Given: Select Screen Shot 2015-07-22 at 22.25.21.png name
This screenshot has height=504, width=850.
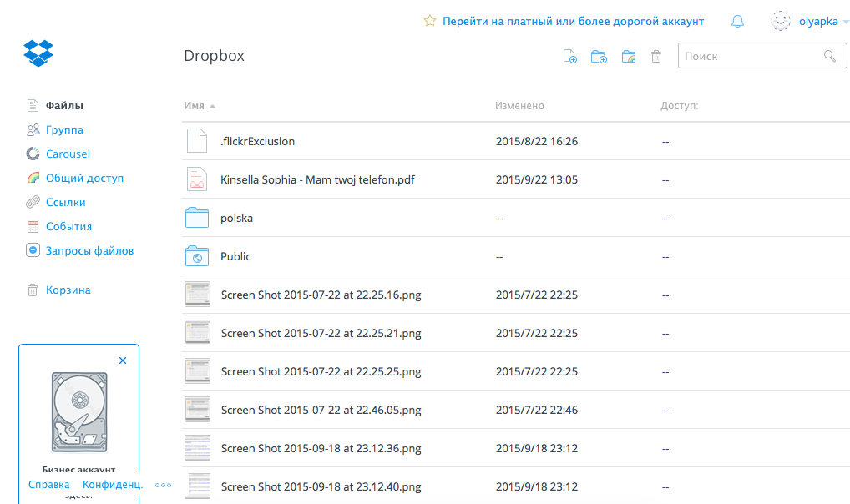Looking at the screenshot, I should (x=321, y=333).
